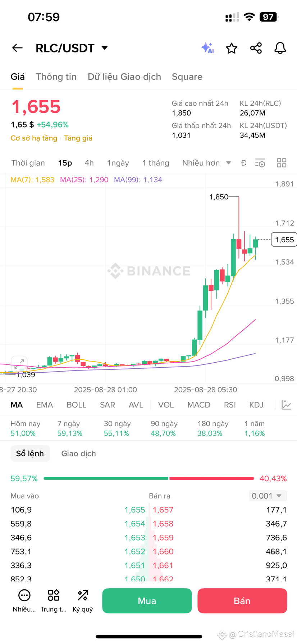Tap 1 năm 1,16% performance

[255, 428]
